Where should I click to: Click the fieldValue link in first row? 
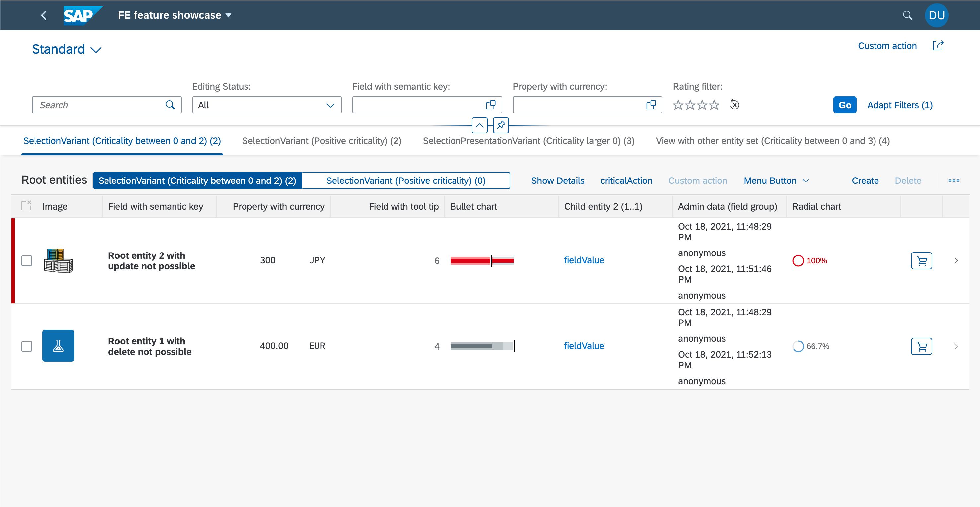[x=584, y=260]
